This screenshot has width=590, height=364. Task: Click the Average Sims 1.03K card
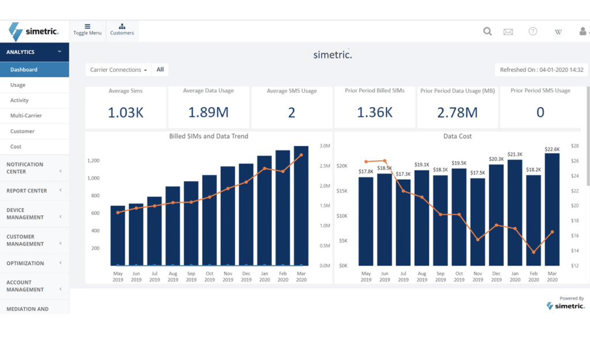(126, 108)
